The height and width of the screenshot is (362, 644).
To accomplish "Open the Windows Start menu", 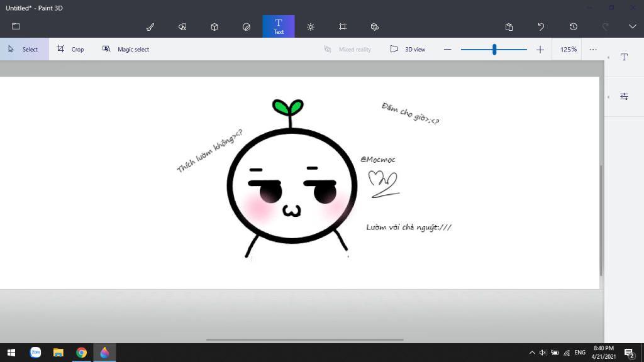I will coord(11,353).
